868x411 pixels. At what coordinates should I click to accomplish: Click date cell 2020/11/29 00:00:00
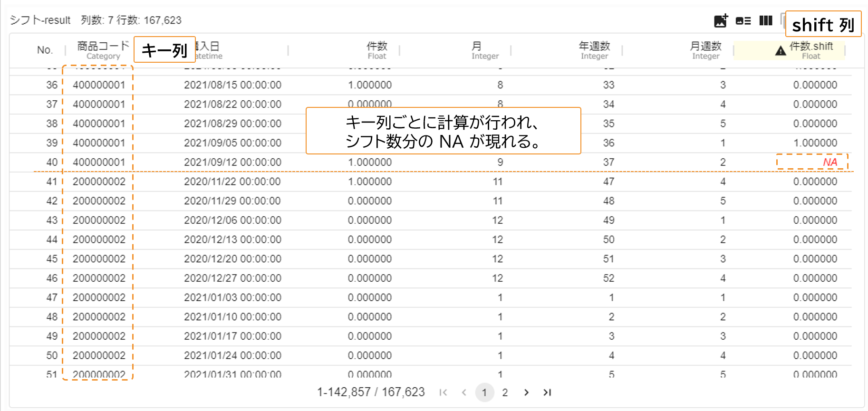click(232, 201)
